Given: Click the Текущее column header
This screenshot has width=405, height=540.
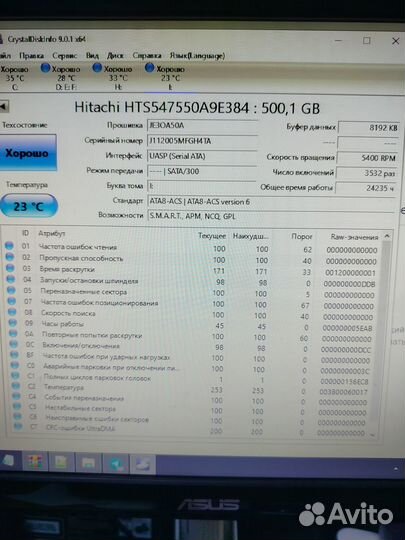Looking at the screenshot, I should (x=212, y=236).
